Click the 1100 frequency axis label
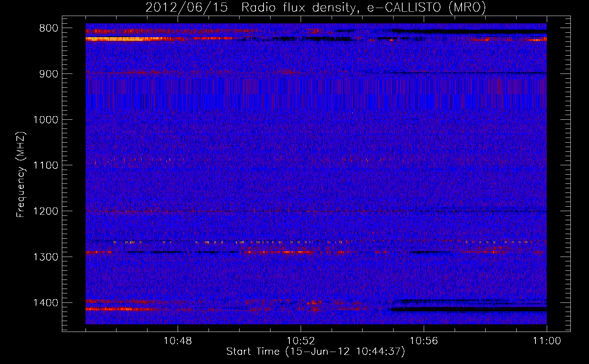The width and height of the screenshot is (589, 364). 46,165
